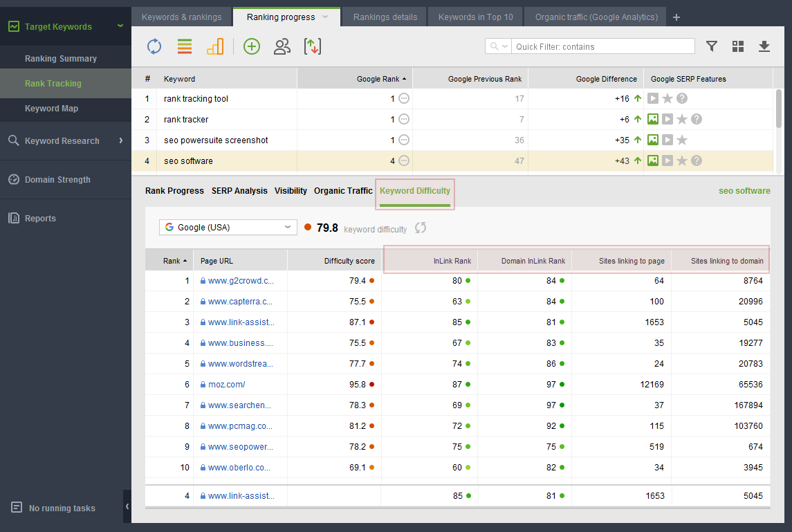This screenshot has width=792, height=532.
Task: Sort by Google Rank column header
Action: (355, 79)
